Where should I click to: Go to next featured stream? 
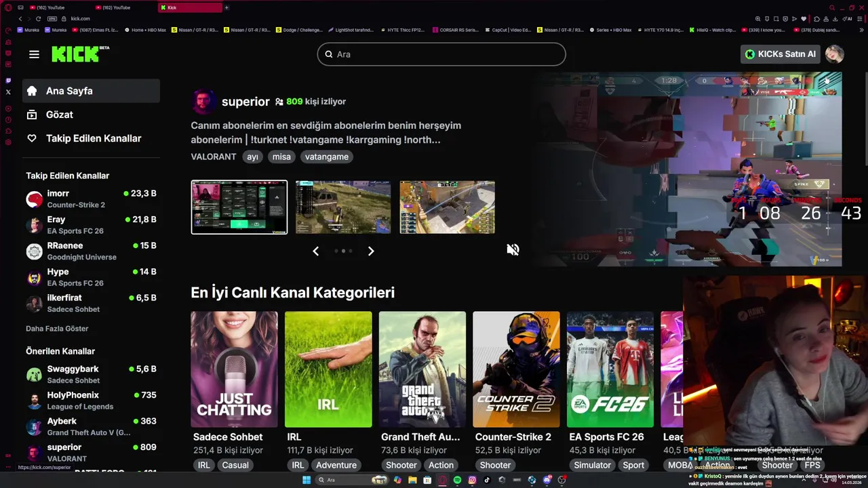coord(371,251)
